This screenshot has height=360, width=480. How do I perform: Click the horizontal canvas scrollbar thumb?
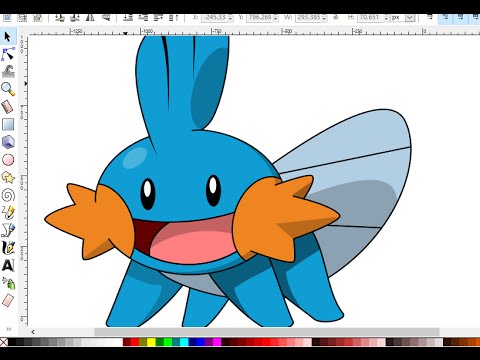pyautogui.click(x=267, y=332)
